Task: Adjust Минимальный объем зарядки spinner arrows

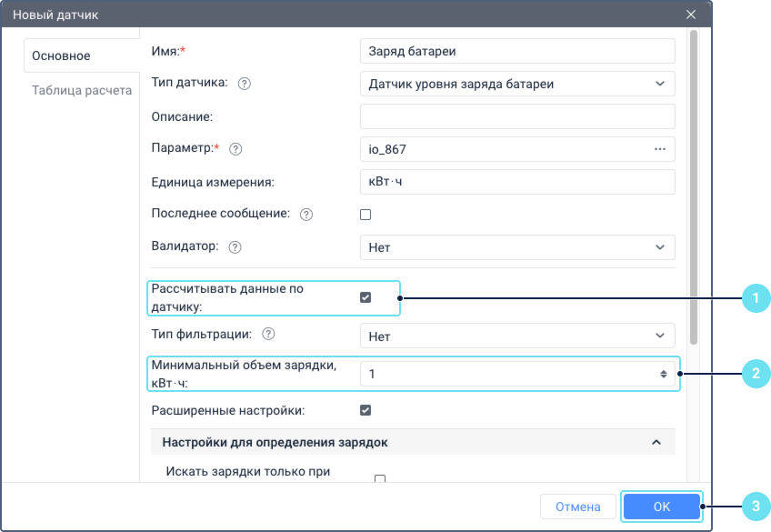Action: tap(663, 374)
